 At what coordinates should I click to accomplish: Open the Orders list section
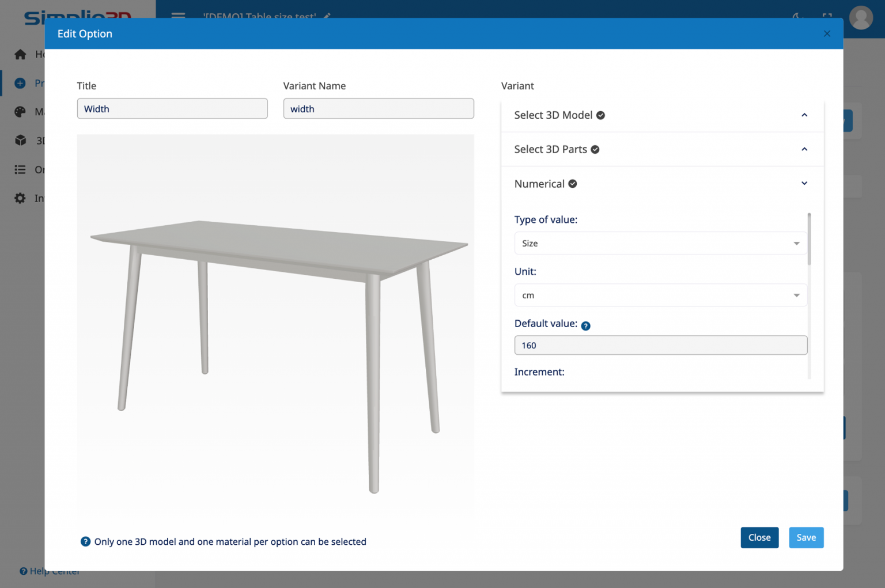coord(20,169)
